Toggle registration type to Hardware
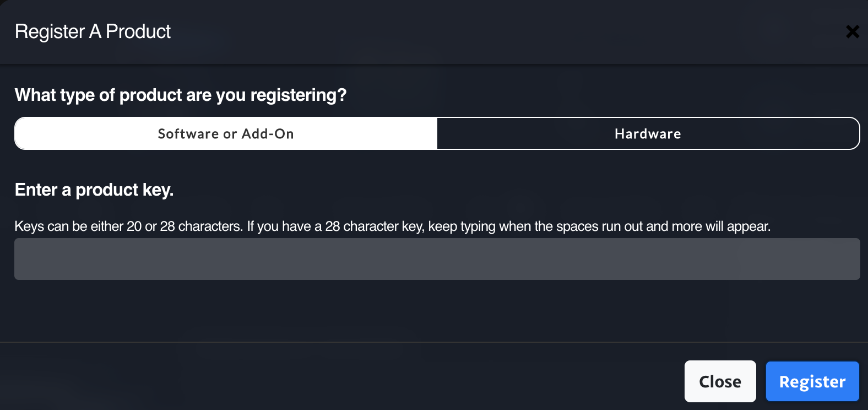Screen dimensions: 868x410 (648, 134)
